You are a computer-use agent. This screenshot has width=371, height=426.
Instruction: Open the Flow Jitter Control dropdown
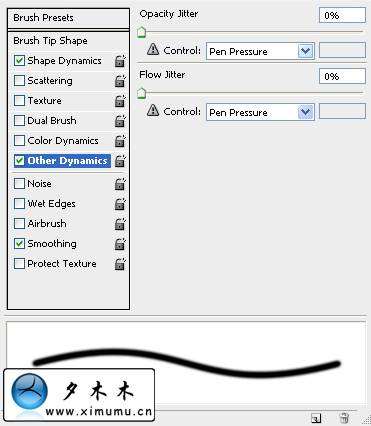point(260,112)
